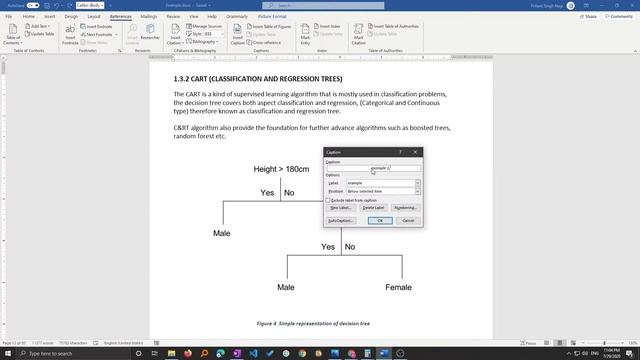
Task: Click the Focus mode button in status bar
Action: click(528, 343)
